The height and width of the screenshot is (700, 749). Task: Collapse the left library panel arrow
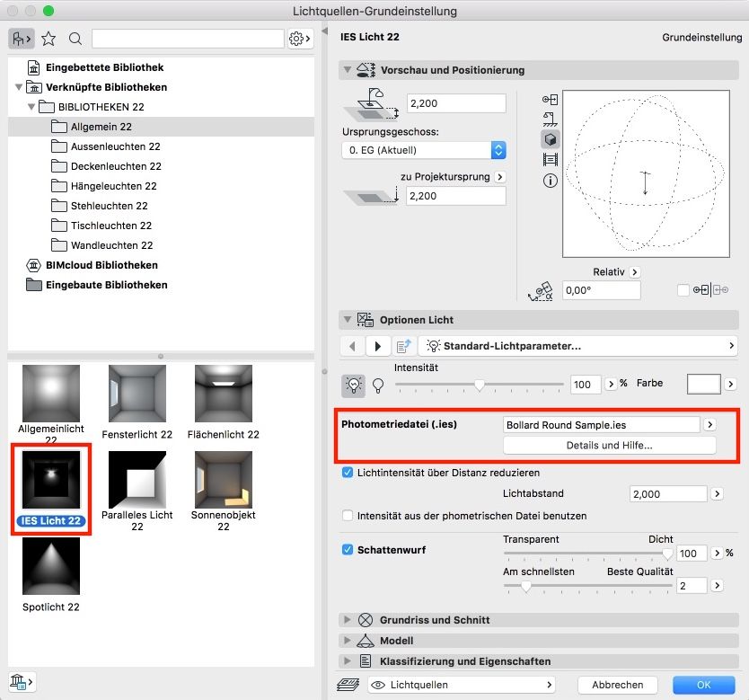(325, 31)
